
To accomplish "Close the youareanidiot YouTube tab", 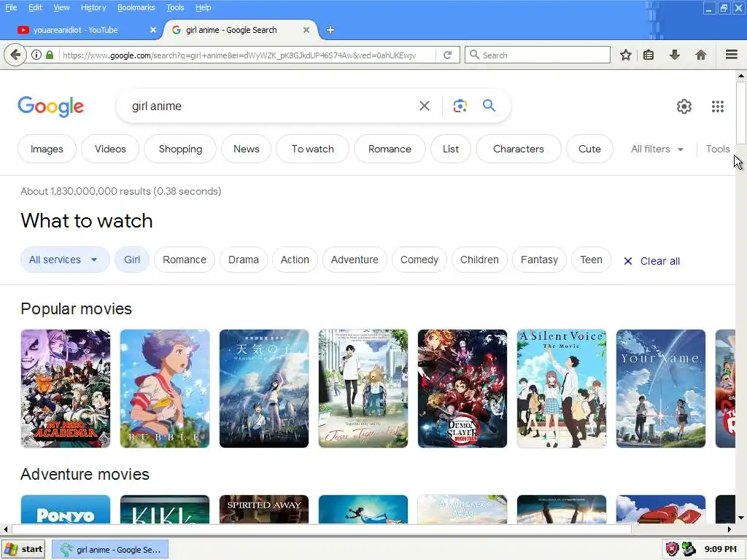I will pyautogui.click(x=153, y=30).
